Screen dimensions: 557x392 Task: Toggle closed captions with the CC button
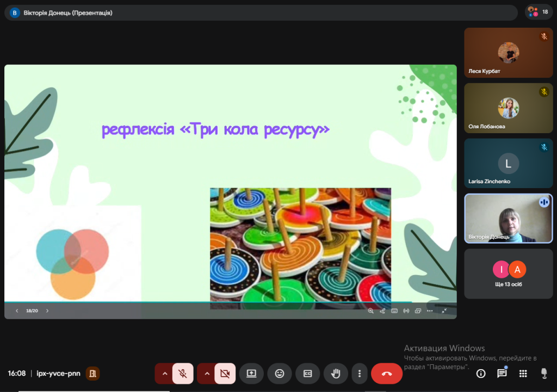point(307,374)
